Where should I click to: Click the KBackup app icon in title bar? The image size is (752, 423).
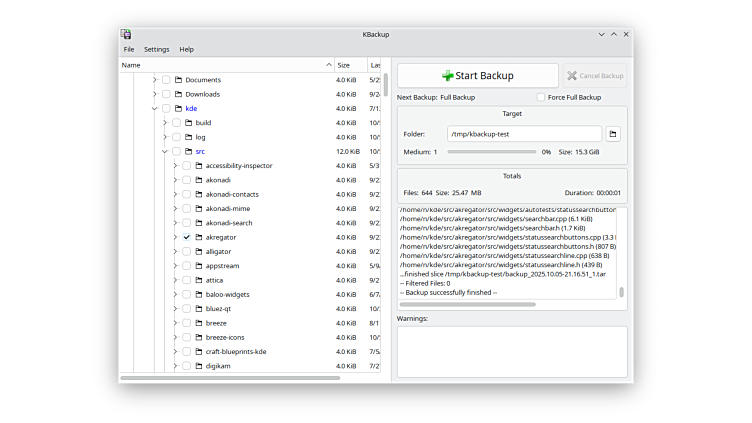click(x=126, y=34)
